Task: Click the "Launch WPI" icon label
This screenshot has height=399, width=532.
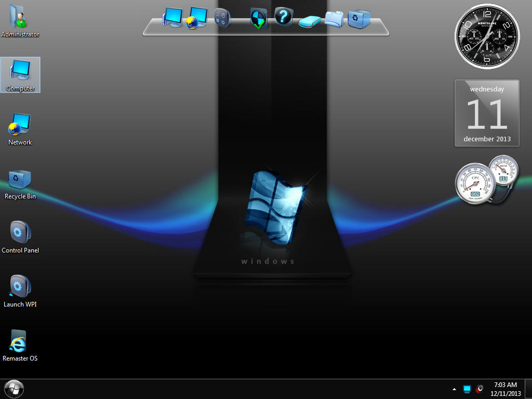Action: point(20,304)
